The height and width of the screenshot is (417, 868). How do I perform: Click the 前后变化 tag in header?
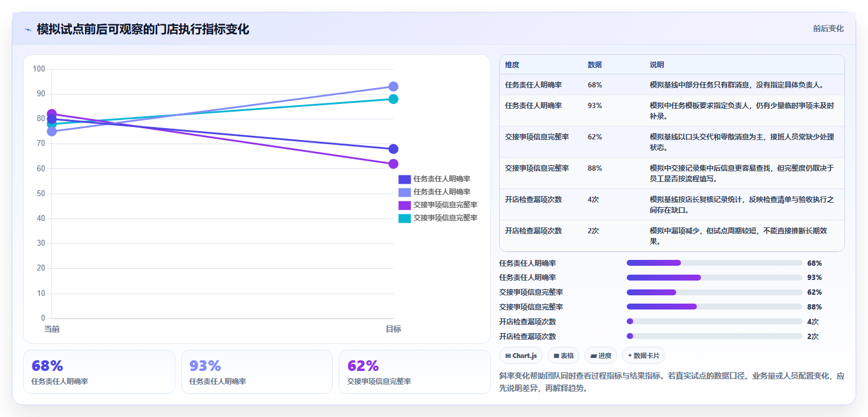(x=828, y=28)
